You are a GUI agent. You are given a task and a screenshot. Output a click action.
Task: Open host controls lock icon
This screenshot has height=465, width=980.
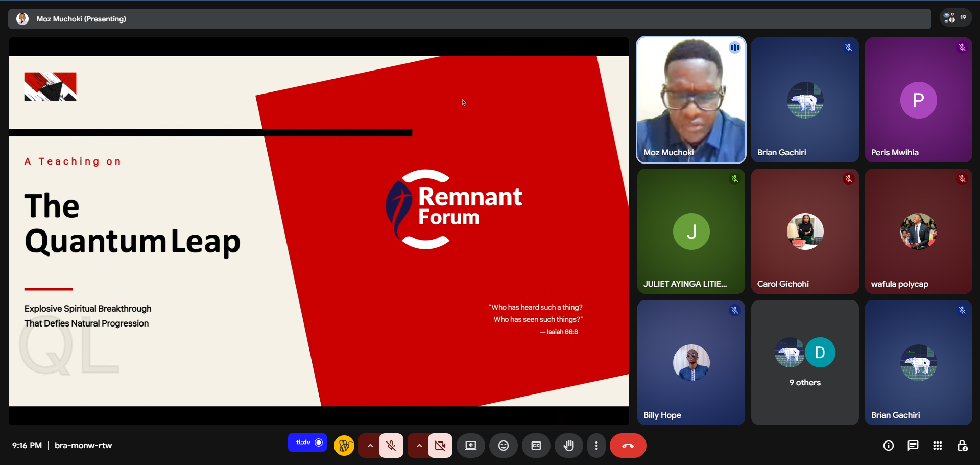tap(962, 446)
